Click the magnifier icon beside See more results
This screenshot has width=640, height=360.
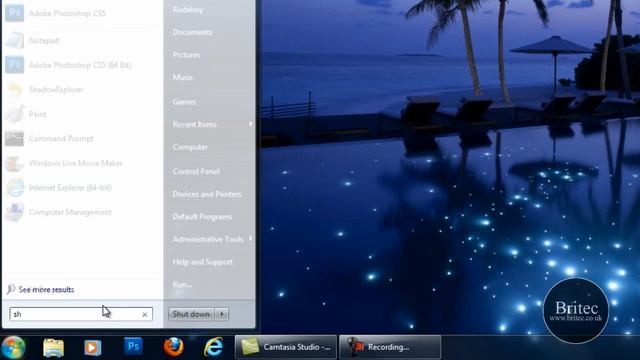(x=11, y=289)
